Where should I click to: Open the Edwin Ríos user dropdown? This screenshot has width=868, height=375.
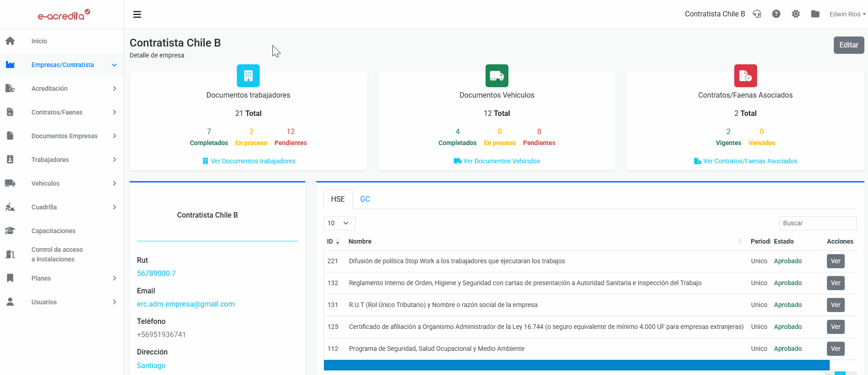tap(847, 14)
